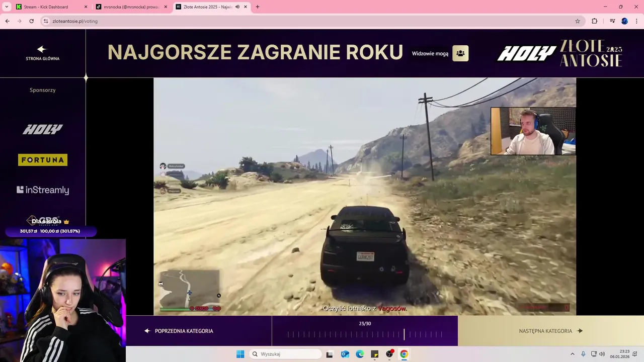644x362 pixels.
Task: Open Google Chrome from the taskbar
Action: click(x=404, y=354)
